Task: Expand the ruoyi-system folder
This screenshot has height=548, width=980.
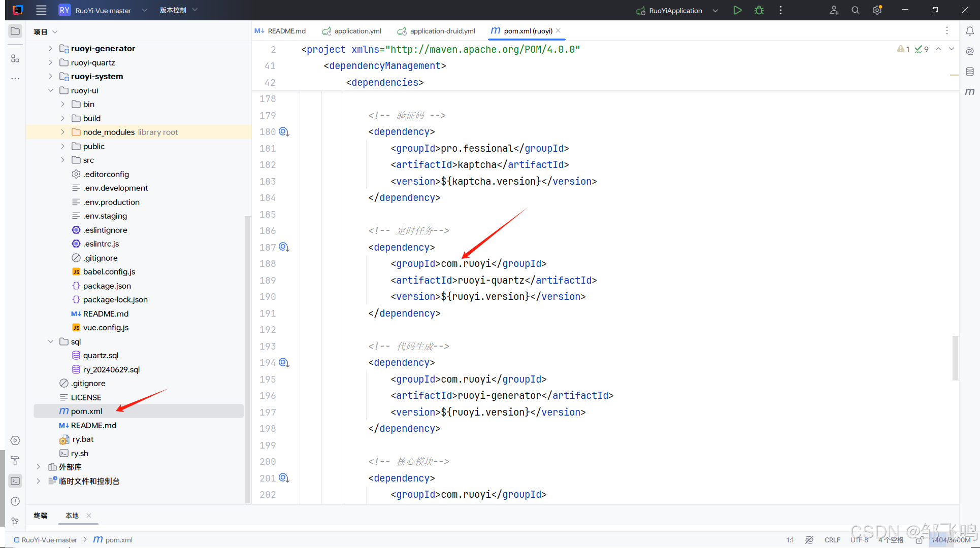Action: pos(50,76)
